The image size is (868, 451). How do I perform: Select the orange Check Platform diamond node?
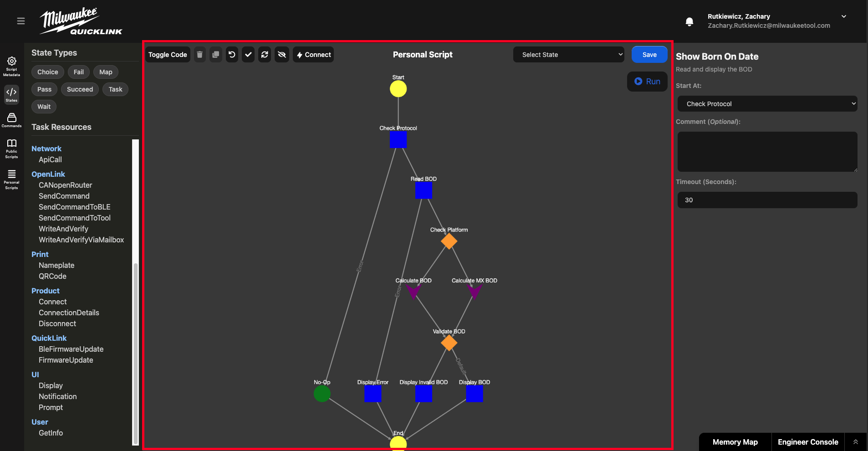(449, 241)
